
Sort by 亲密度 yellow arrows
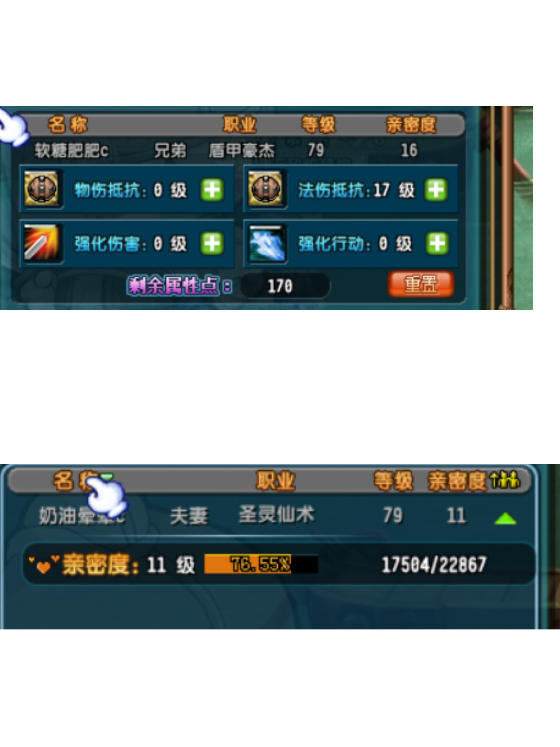(505, 480)
